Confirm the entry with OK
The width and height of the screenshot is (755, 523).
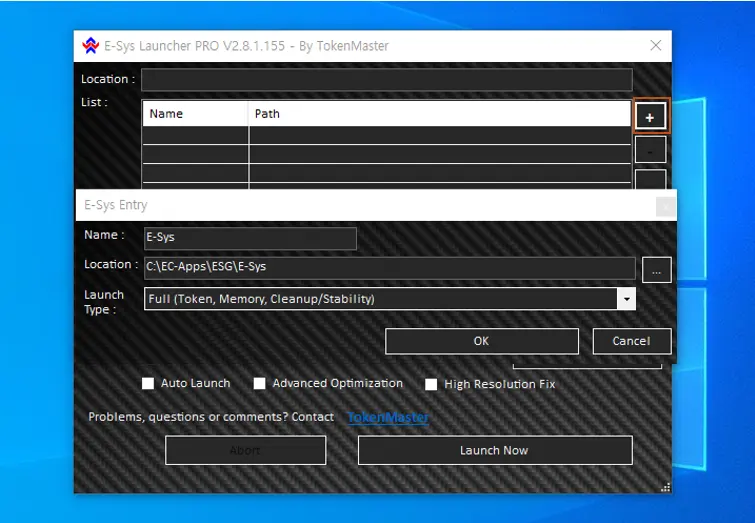coord(482,341)
